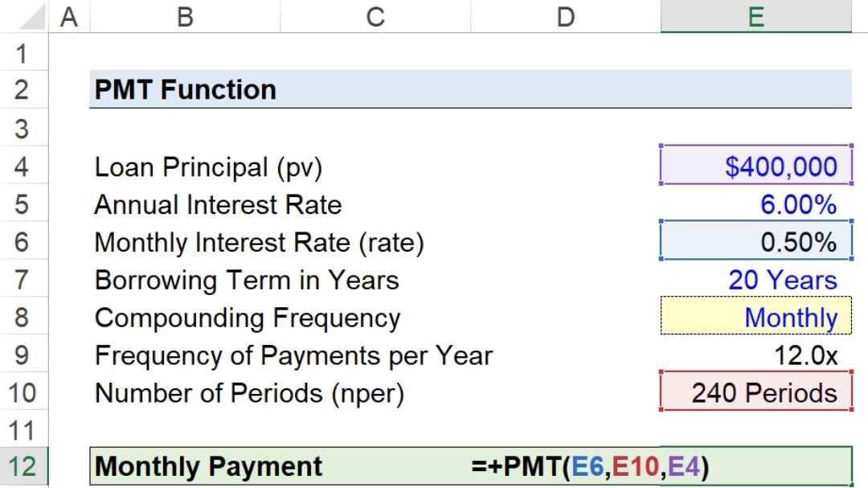Click the Number of Periods (nper) label
The width and height of the screenshot is (868, 488).
tap(249, 393)
